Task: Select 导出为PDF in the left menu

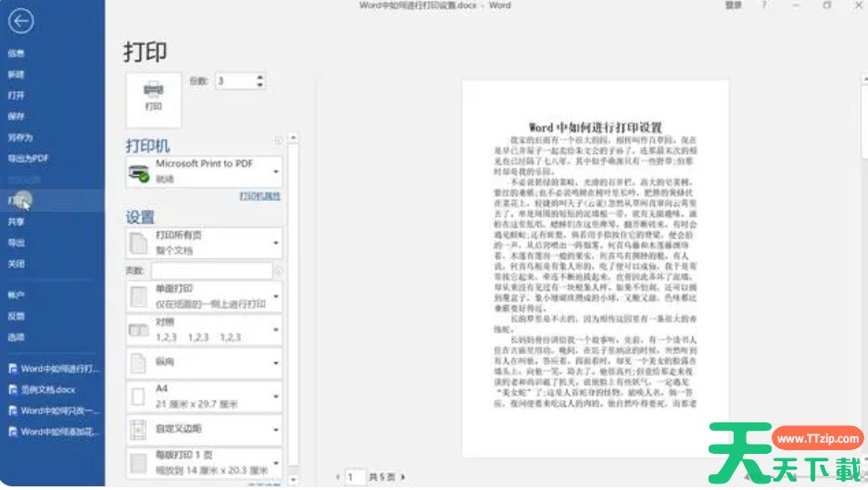Action: 28,158
